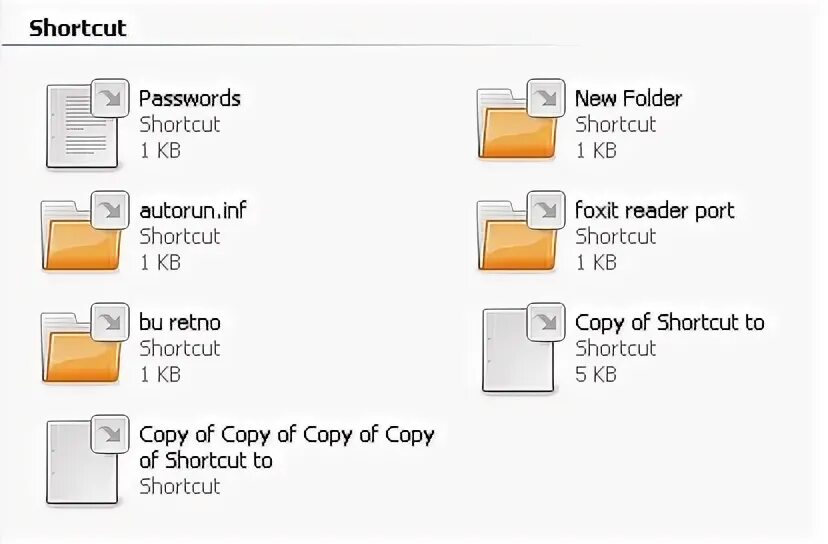The width and height of the screenshot is (828, 544).
Task: Select the 'Copy of Shortcut to' name label
Action: point(670,323)
